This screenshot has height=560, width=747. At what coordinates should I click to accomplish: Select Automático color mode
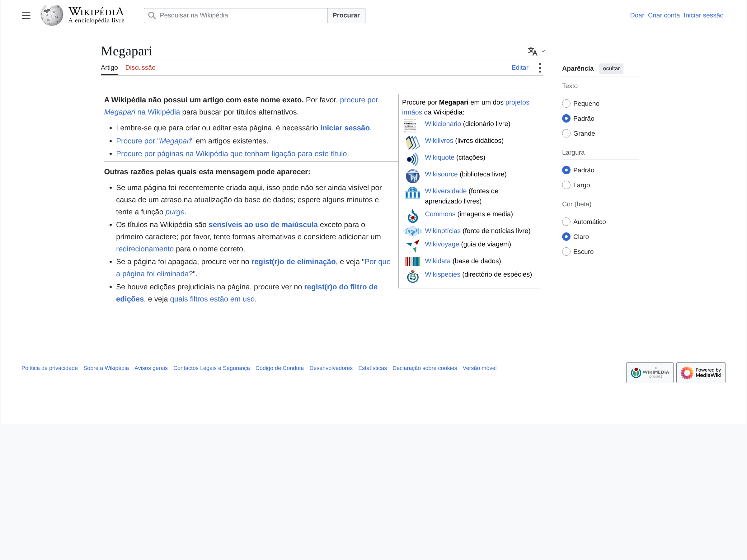[566, 222]
